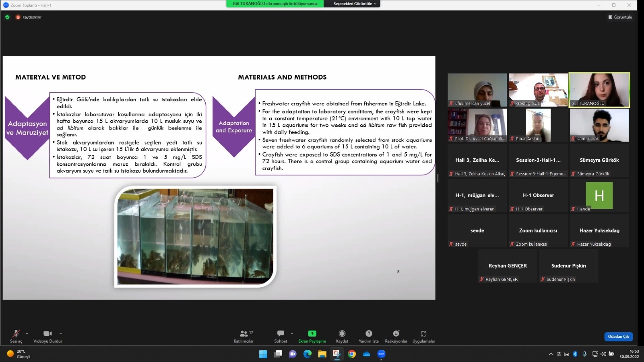This screenshot has height=362, width=644.
Task: Click the equalizer sliders tray icon
Action: pos(559,354)
